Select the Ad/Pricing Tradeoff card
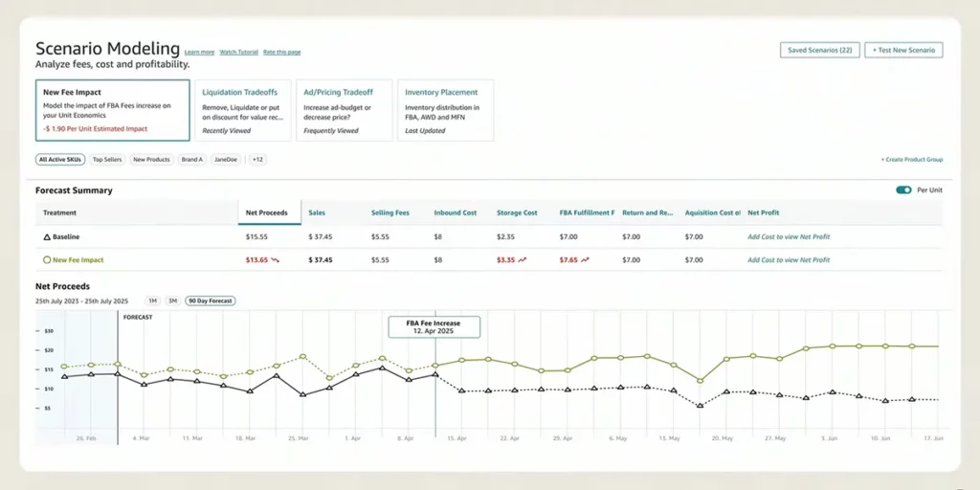The height and width of the screenshot is (490, 980). (x=344, y=110)
